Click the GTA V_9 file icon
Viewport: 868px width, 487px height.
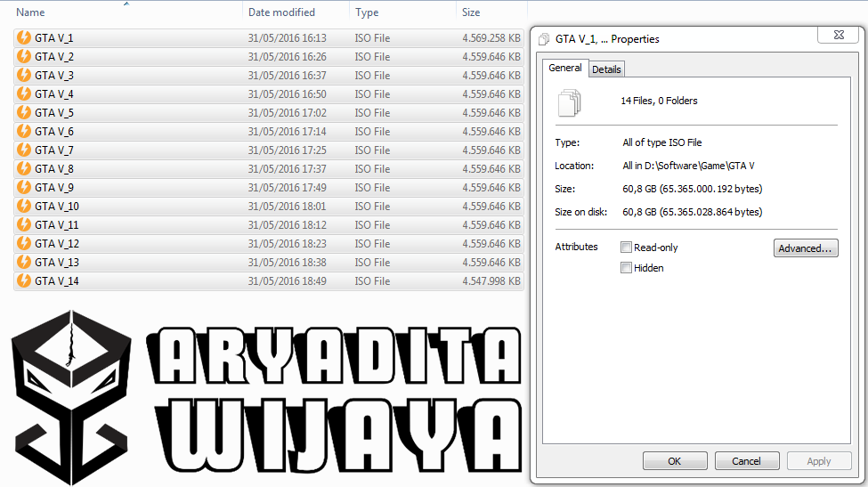[x=24, y=187]
